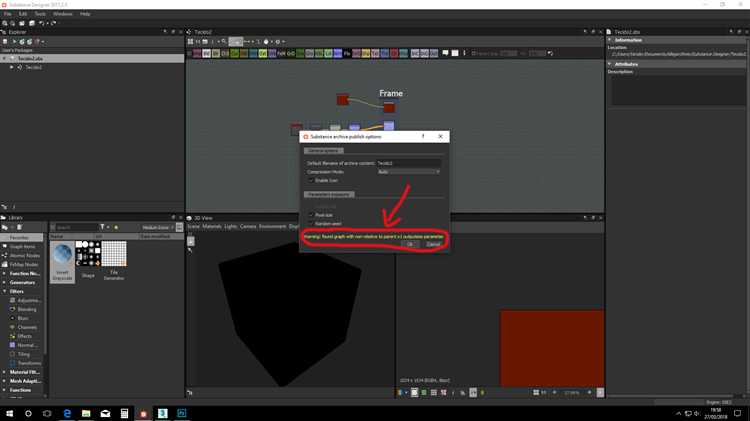The height and width of the screenshot is (421, 750).
Task: Open the Windows menu
Action: coord(63,14)
